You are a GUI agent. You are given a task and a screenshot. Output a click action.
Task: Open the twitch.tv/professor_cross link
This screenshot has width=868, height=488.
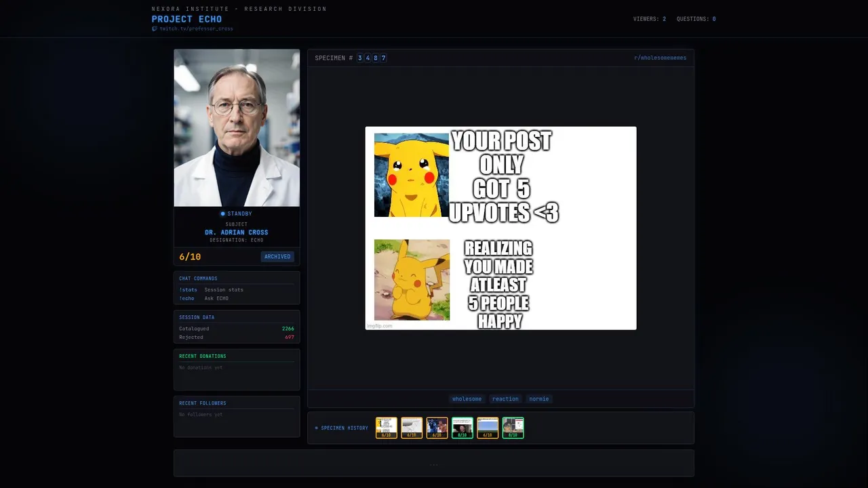[x=196, y=29]
